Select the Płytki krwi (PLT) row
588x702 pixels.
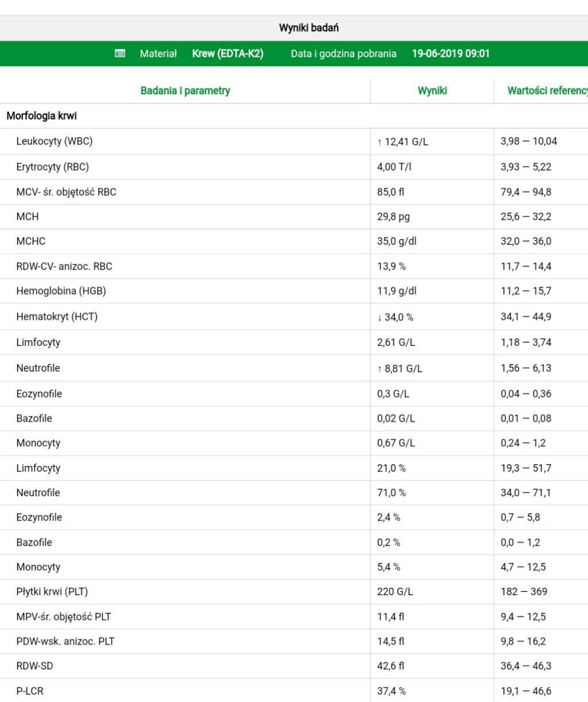[52, 592]
